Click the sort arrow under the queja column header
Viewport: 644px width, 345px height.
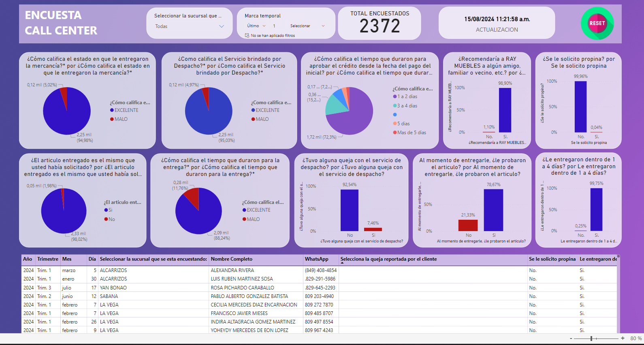pos(342,263)
